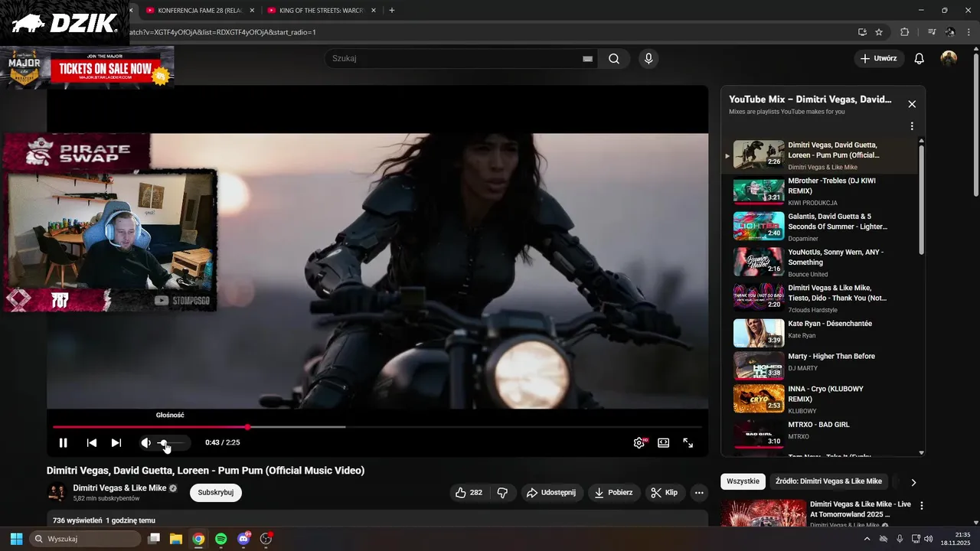Like the video showing 282 likes

point(469,493)
